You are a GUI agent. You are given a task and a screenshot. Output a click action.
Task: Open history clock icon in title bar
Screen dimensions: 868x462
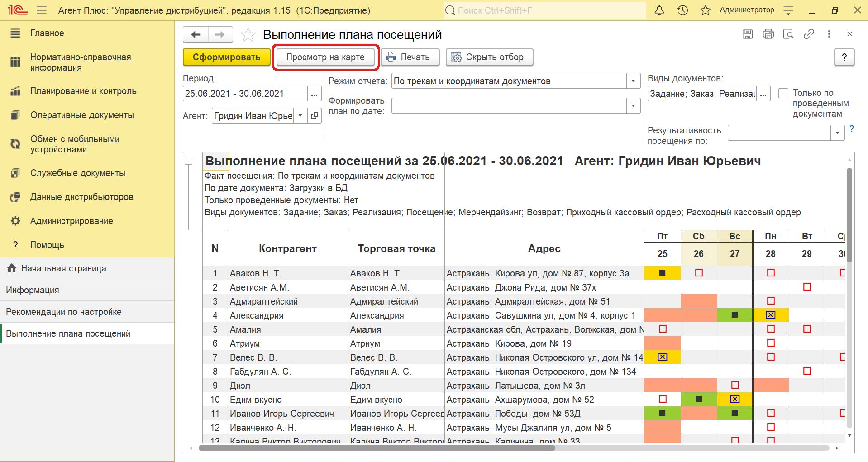(682, 10)
